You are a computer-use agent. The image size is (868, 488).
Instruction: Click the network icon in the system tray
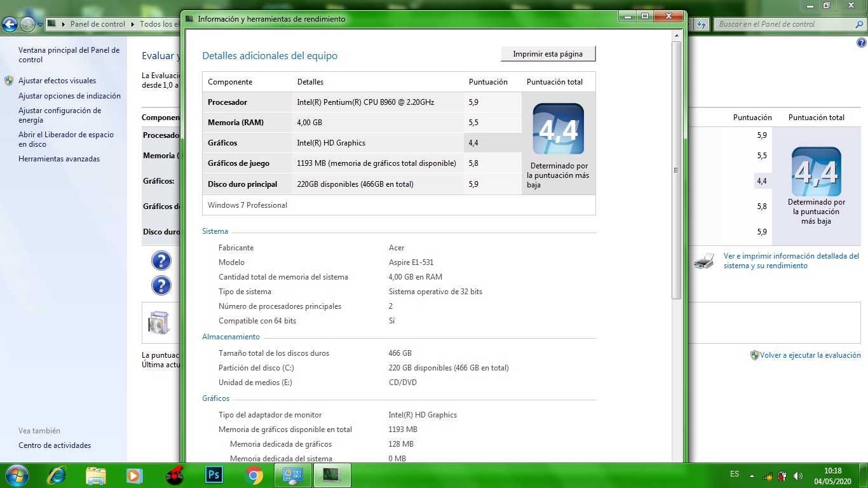click(x=768, y=476)
